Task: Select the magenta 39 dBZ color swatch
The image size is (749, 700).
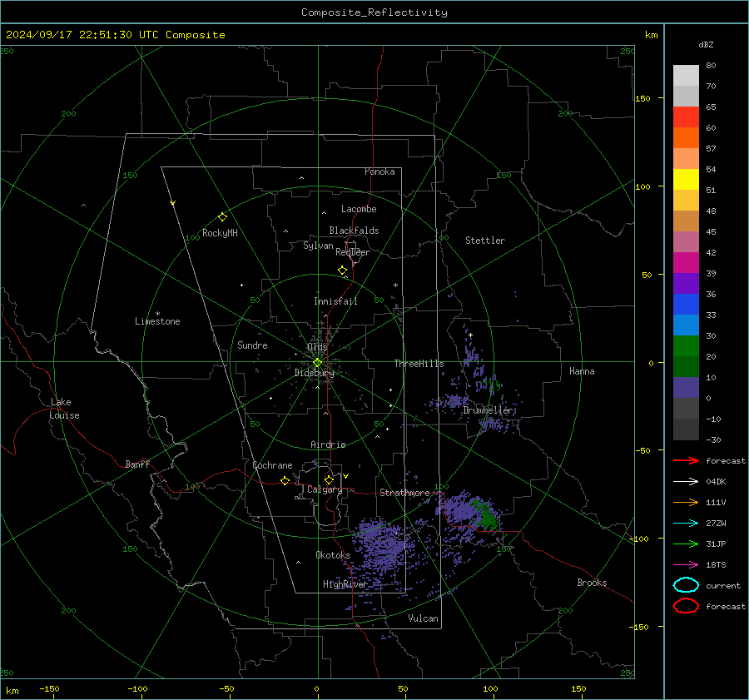Action: coord(686,263)
